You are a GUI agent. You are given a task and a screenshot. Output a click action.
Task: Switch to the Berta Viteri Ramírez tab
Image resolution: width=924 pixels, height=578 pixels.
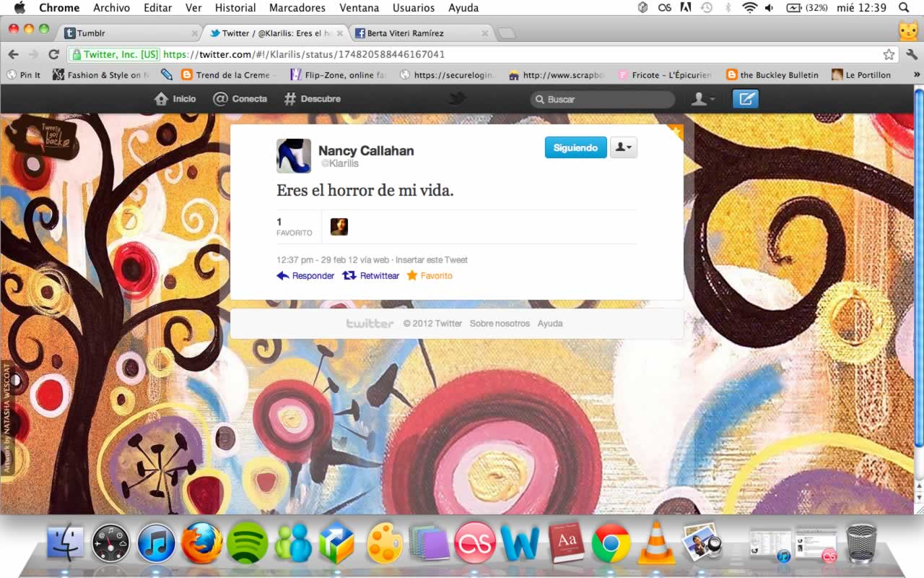[x=415, y=33]
